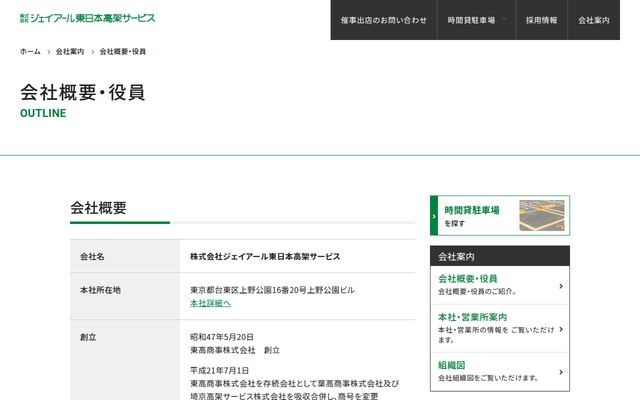Click the 会社名 table label
This screenshot has width=640, height=400.
(92, 257)
